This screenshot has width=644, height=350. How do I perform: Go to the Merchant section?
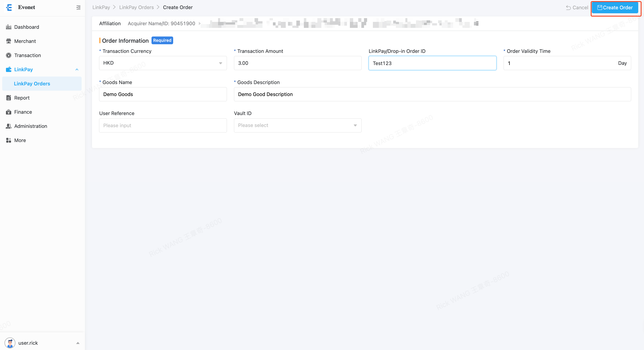pyautogui.click(x=25, y=41)
